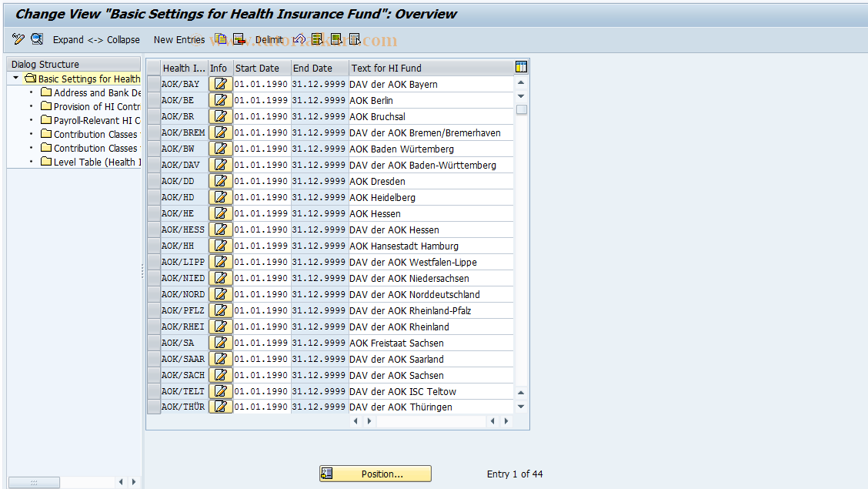Click the Select Block toolbar icon
The height and width of the screenshot is (489, 868).
tap(336, 39)
